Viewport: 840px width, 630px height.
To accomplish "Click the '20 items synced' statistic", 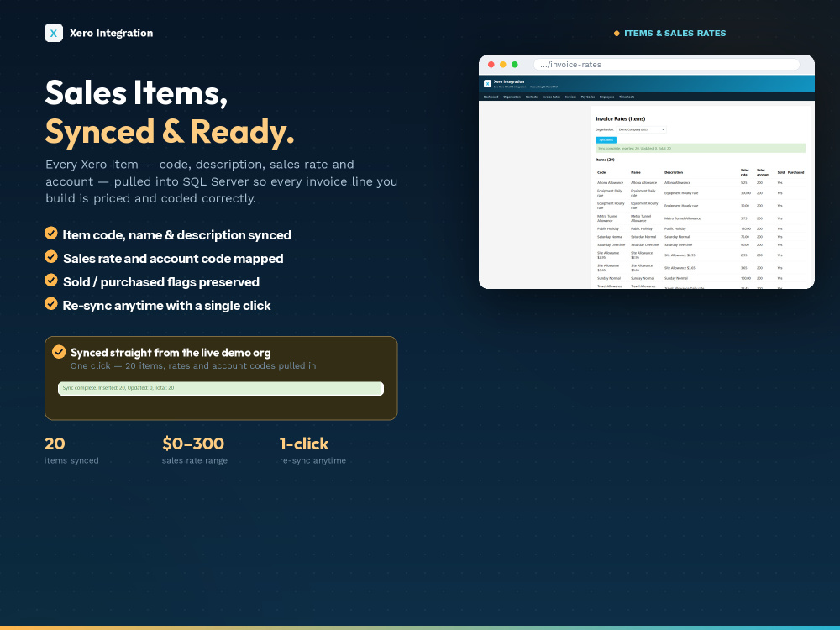I will [x=71, y=450].
